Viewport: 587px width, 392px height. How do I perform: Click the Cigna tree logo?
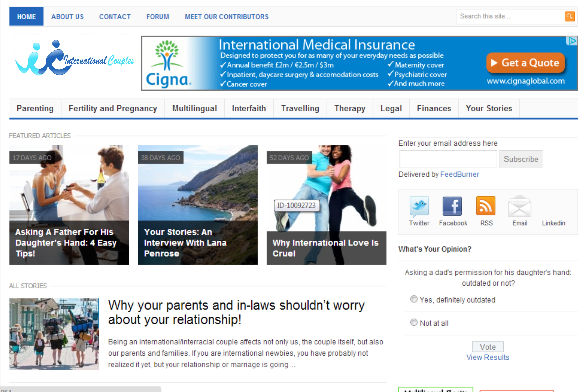coord(167,56)
